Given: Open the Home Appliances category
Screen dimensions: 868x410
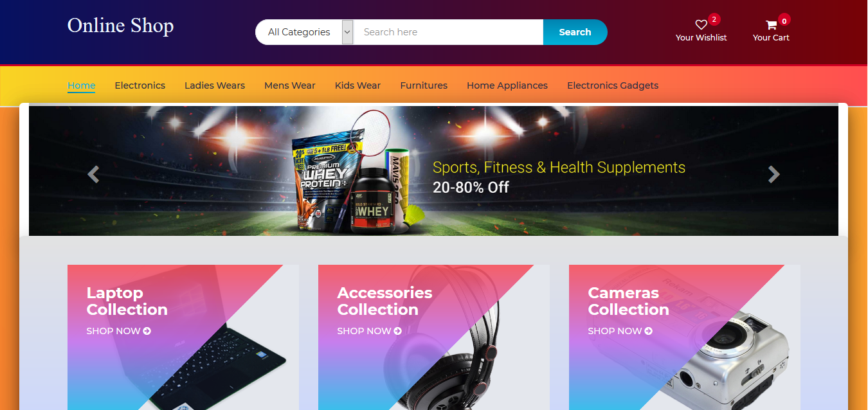Looking at the screenshot, I should point(507,85).
